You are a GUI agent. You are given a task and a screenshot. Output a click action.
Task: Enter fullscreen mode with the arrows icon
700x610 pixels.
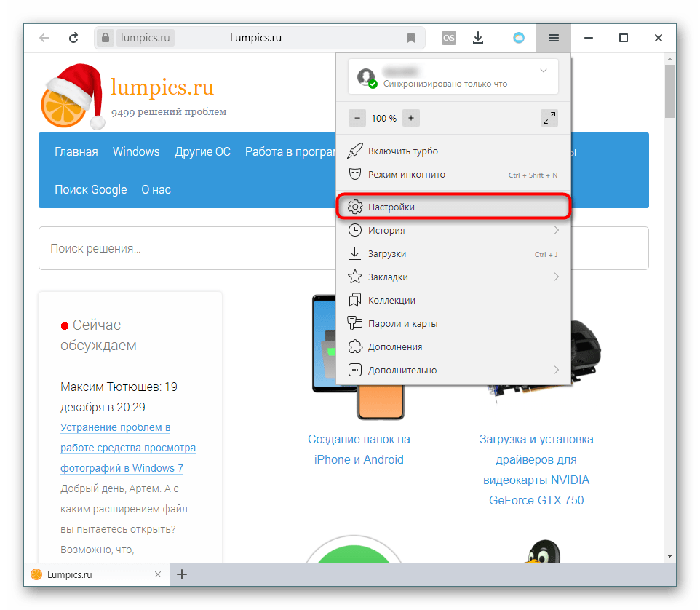click(x=549, y=118)
